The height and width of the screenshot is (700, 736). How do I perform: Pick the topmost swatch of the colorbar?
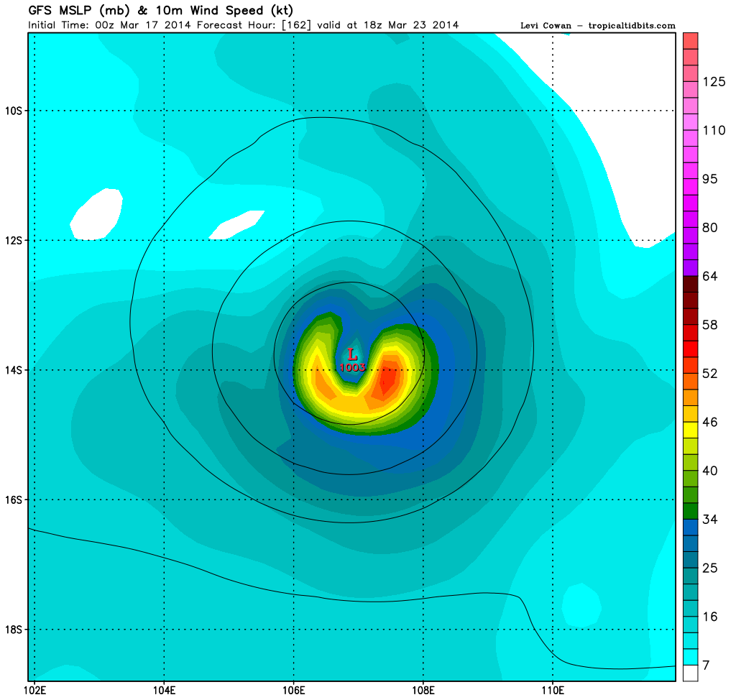691,41
